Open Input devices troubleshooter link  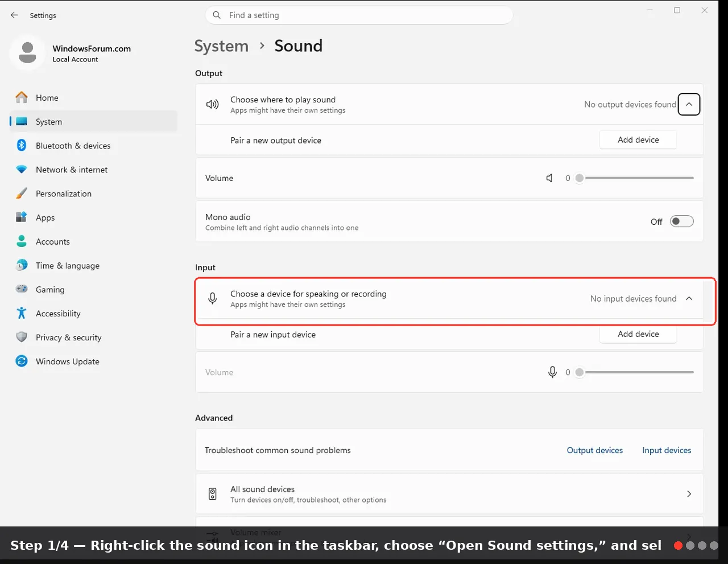pyautogui.click(x=667, y=450)
